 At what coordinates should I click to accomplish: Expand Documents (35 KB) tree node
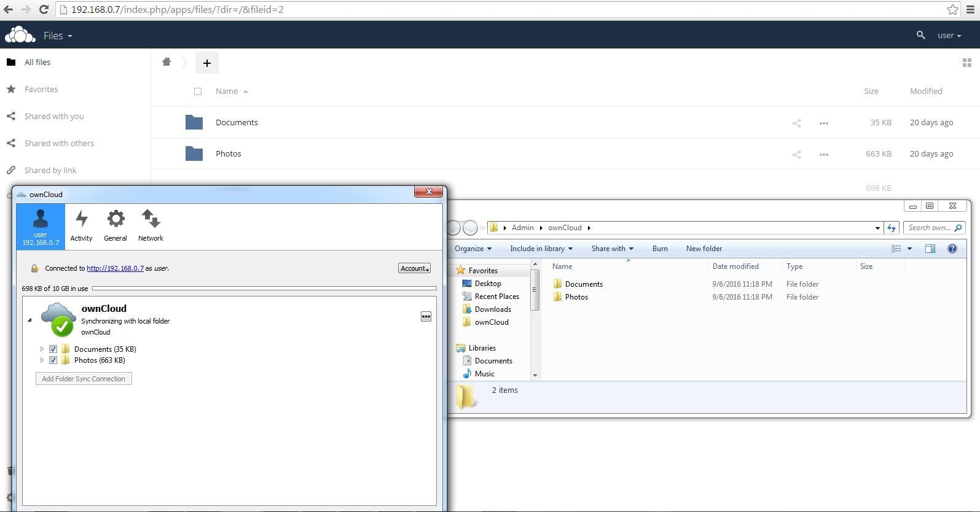click(x=42, y=349)
